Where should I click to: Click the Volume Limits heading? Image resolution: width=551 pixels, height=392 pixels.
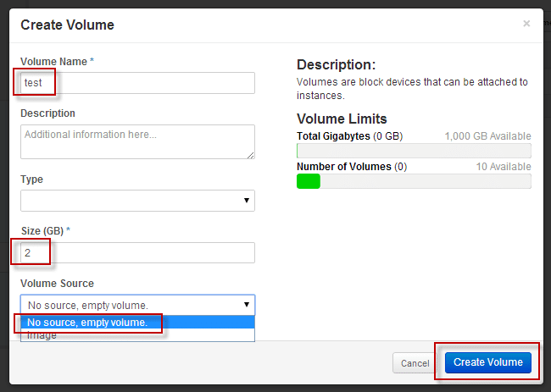342,119
